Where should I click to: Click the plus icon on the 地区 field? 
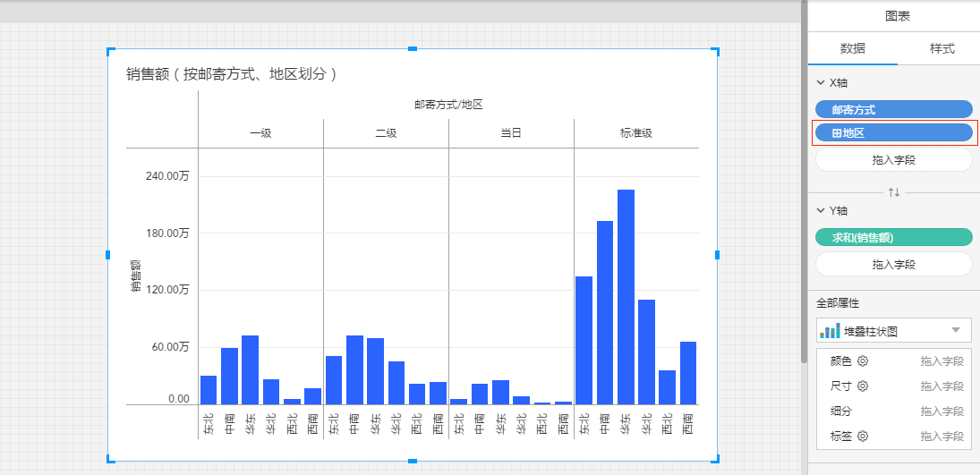(837, 133)
